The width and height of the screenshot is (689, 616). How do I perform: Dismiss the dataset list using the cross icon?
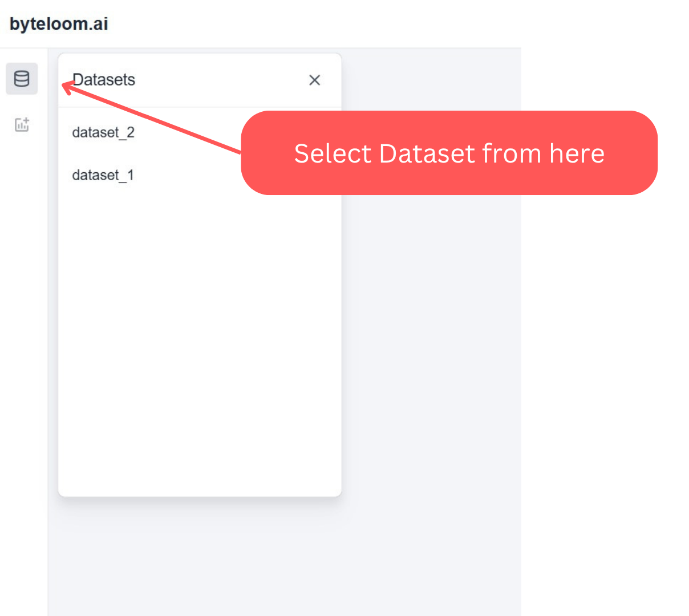314,80
